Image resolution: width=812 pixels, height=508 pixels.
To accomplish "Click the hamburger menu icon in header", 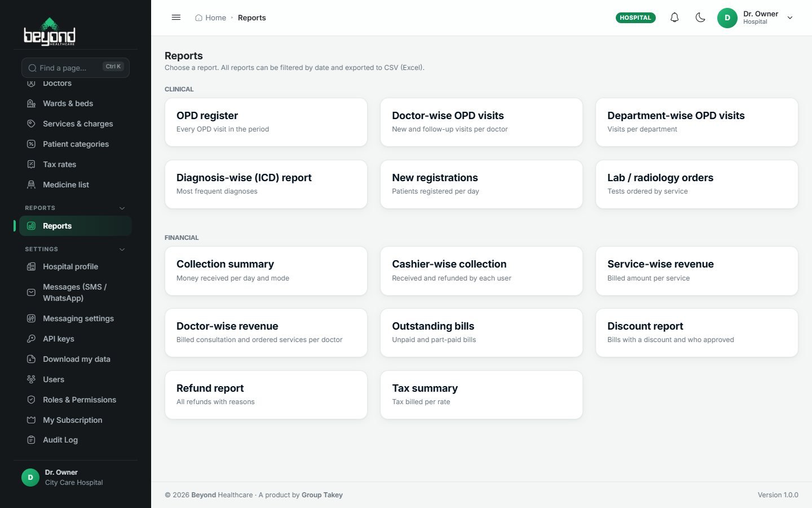I will click(176, 17).
